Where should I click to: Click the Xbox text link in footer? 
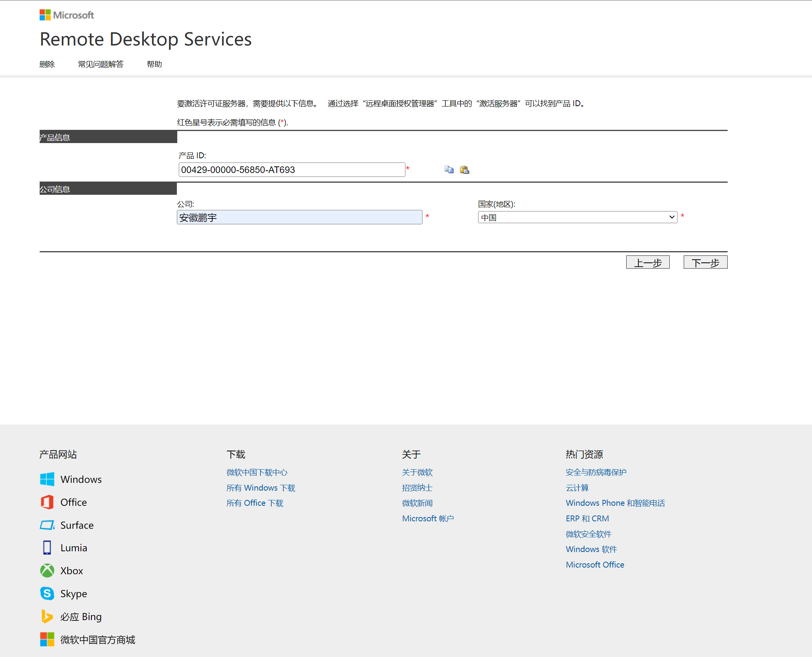(x=72, y=571)
